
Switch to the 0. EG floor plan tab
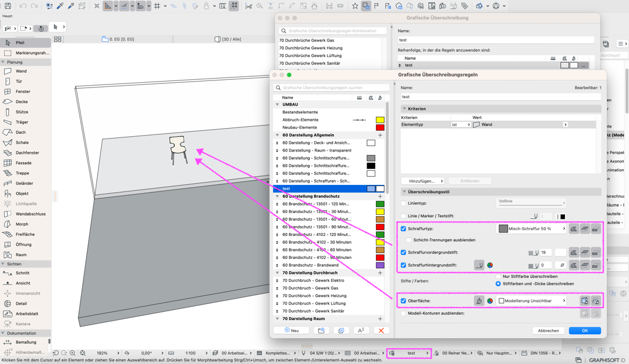118,39
